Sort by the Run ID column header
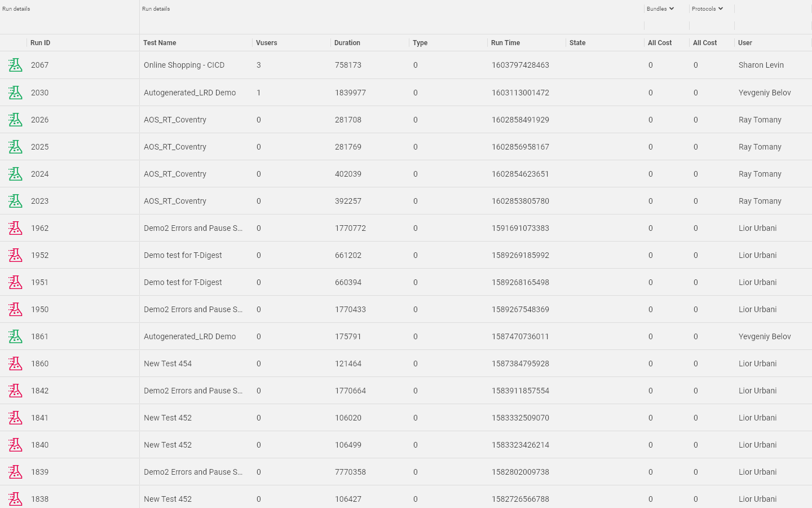Image resolution: width=812 pixels, height=508 pixels. 40,43
